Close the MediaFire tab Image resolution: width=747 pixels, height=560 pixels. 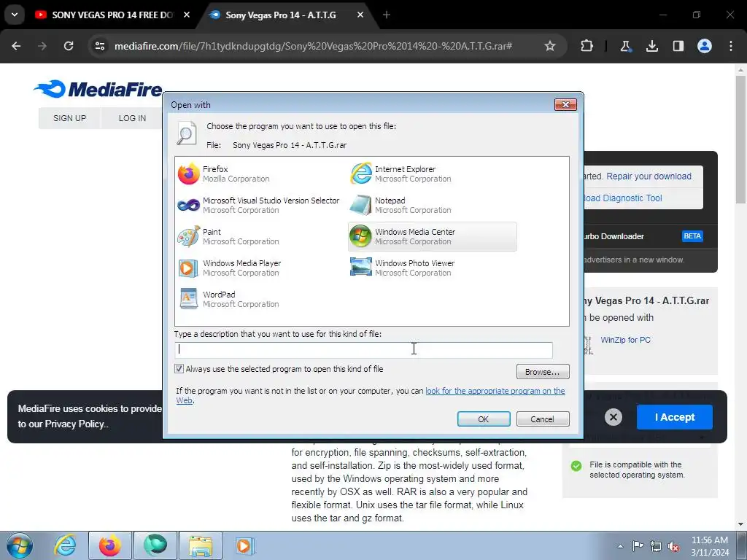[x=360, y=15]
